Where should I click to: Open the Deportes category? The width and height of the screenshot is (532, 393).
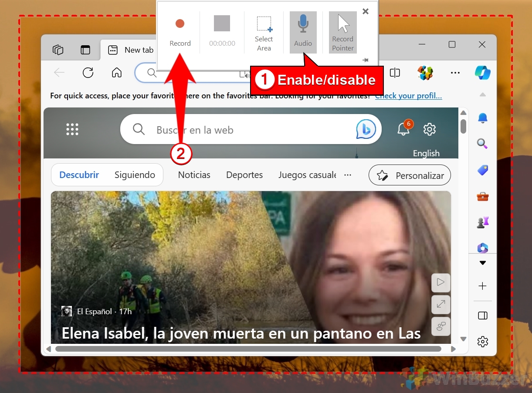tap(244, 175)
